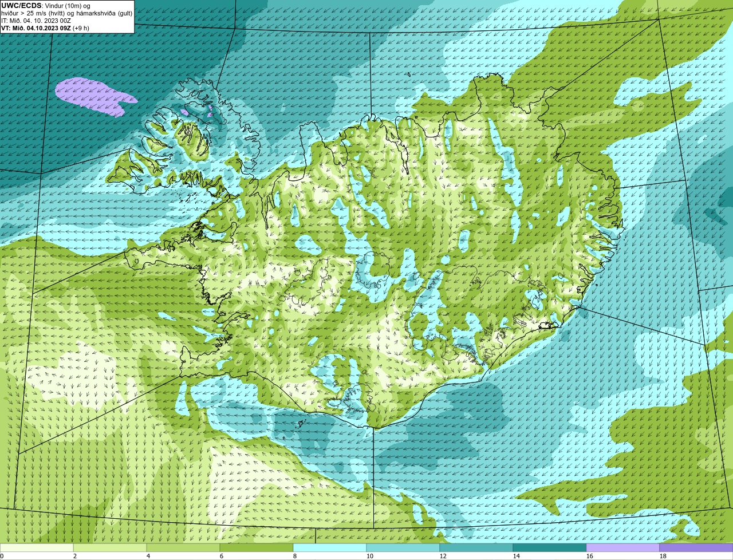This screenshot has width=733, height=560.
Task: Click the 0–2 m/s palest legend swatch
Action: click(37, 547)
